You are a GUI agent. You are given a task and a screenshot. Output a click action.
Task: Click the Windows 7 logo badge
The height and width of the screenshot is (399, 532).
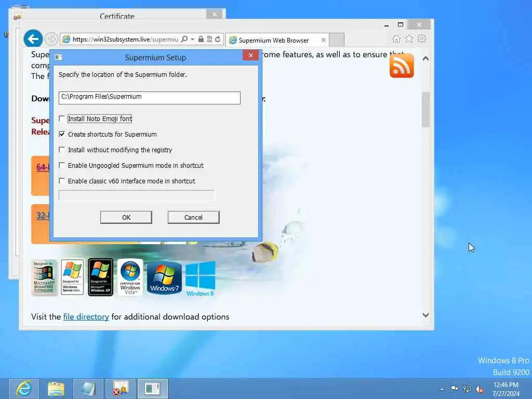click(x=164, y=277)
